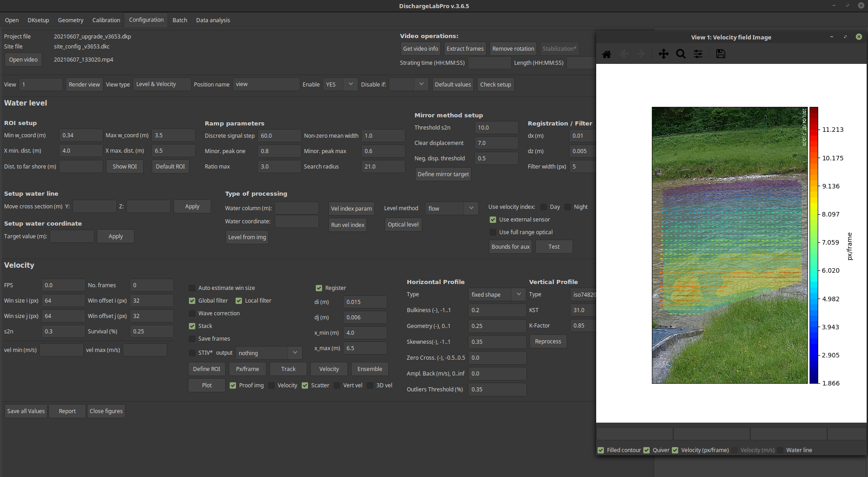Screen dimensions: 868x477
Task: Click the Home reset view icon
Action: [607, 54]
